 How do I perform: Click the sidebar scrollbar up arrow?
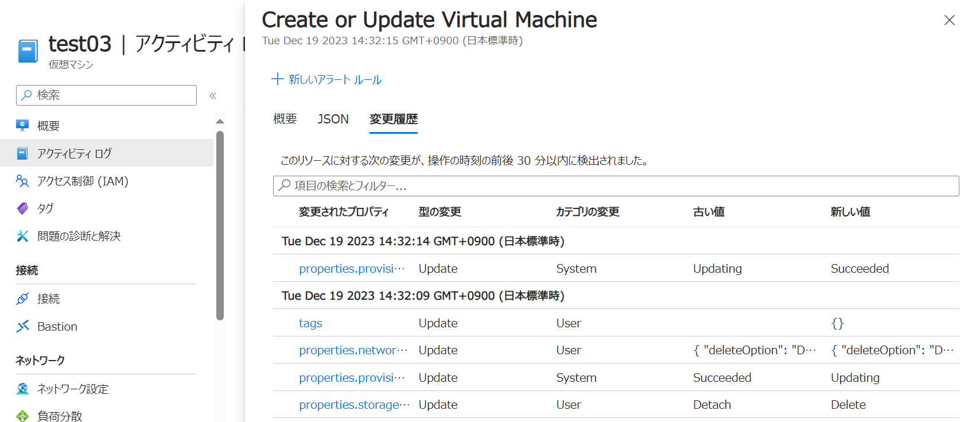pos(220,121)
